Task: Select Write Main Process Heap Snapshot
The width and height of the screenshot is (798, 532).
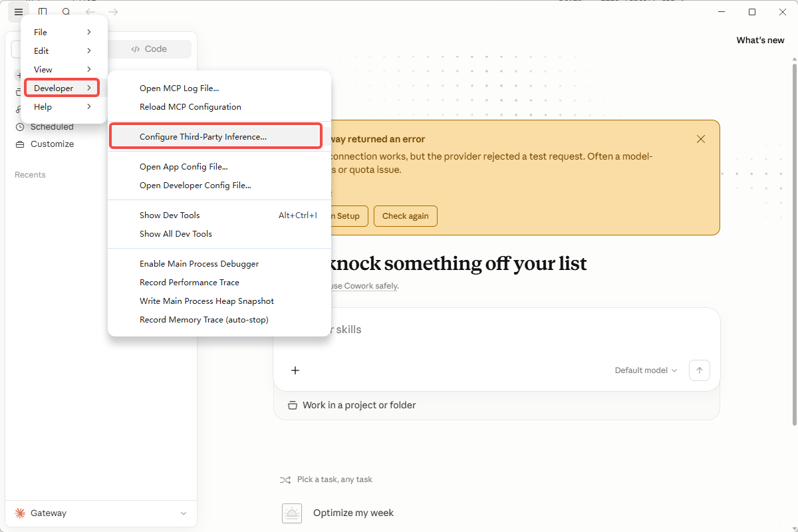Action: (x=219, y=301)
